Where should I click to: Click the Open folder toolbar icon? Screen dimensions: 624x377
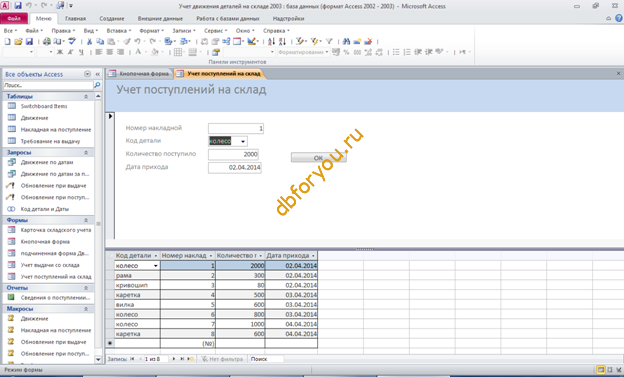18,41
